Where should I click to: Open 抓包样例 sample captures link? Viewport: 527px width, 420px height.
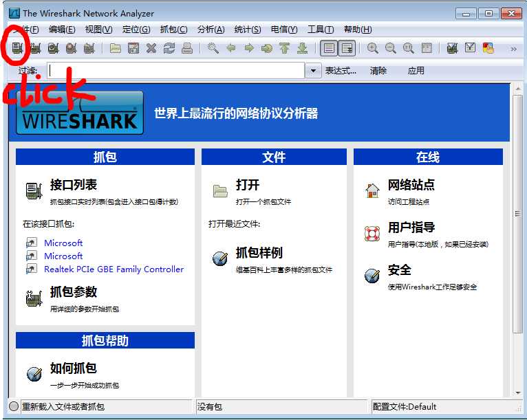(259, 253)
